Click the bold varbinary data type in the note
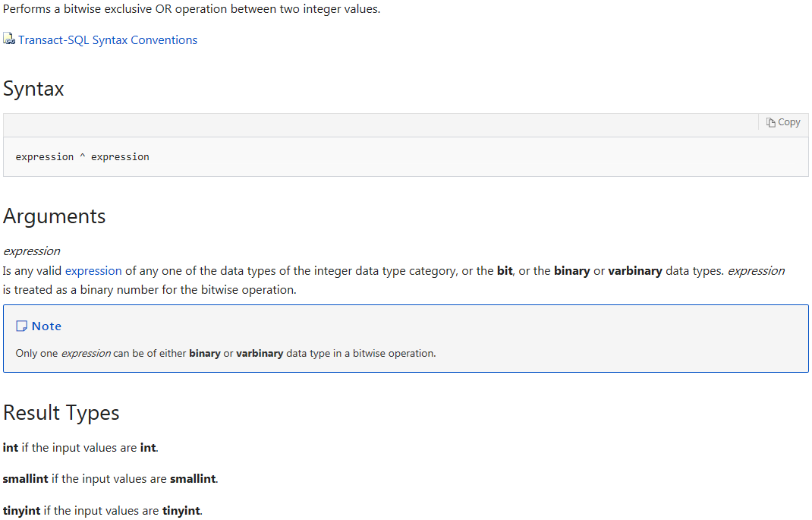This screenshot has height=520, width=812. tap(260, 353)
